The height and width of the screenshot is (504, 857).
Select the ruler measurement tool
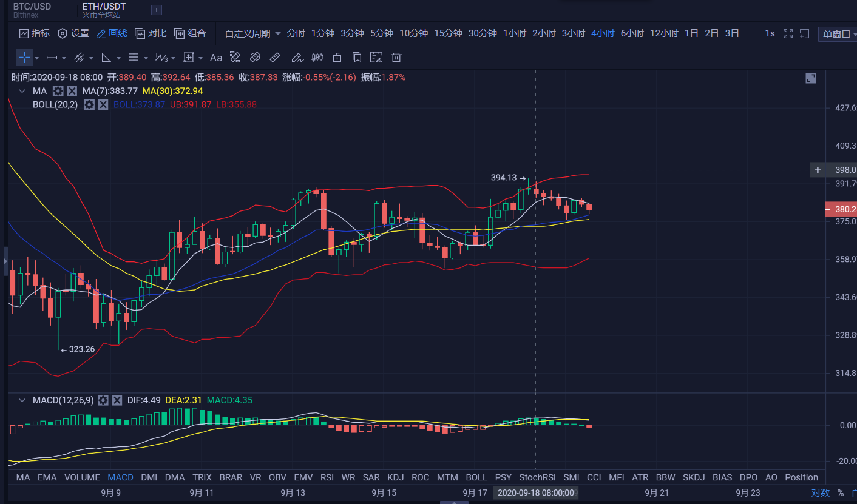click(275, 57)
